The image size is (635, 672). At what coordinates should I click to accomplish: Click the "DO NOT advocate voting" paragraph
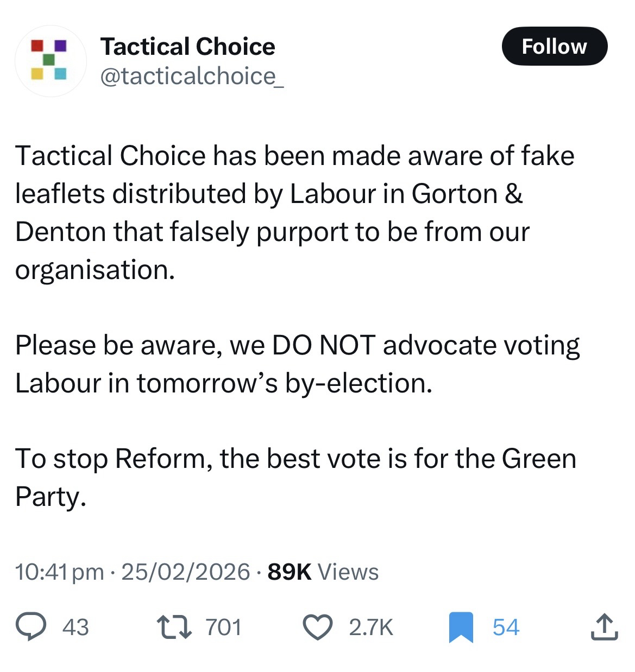pos(297,364)
